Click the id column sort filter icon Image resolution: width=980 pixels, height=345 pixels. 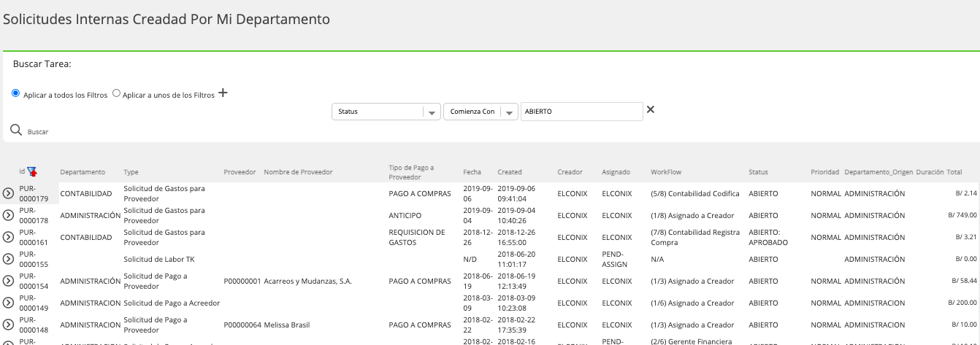coord(32,171)
